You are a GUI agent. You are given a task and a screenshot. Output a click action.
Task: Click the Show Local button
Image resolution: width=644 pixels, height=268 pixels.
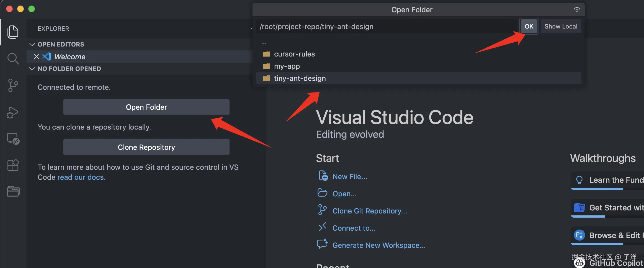[x=561, y=26]
